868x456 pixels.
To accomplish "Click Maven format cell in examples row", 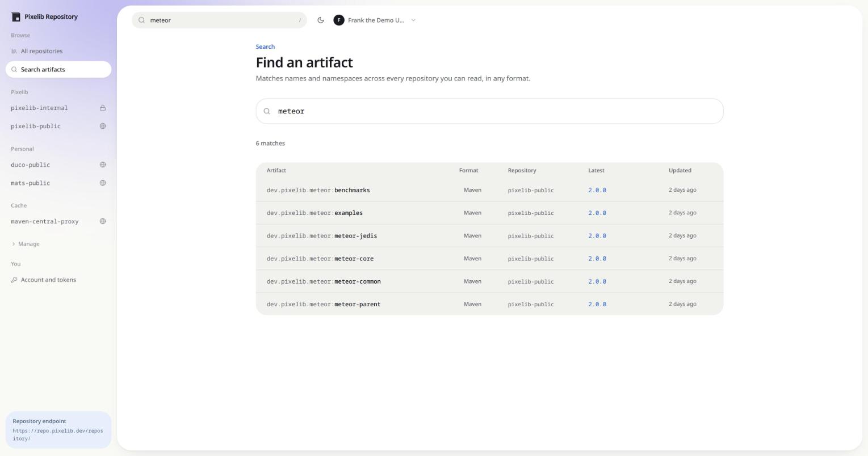I will [x=472, y=213].
